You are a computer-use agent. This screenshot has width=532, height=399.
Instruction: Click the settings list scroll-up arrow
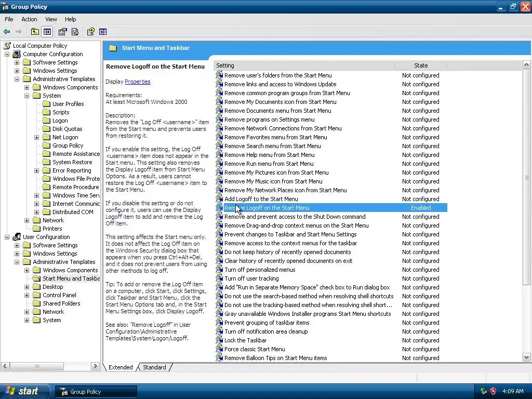coord(527,65)
